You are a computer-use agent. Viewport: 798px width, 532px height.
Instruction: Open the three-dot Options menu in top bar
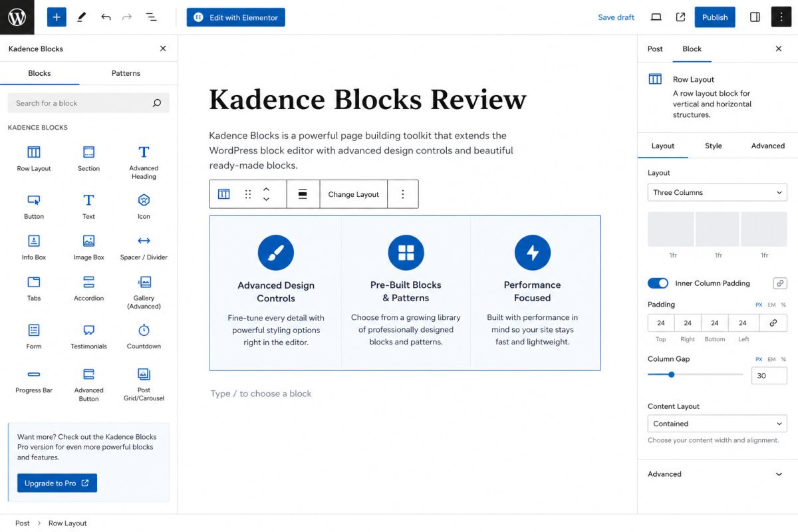pos(781,17)
